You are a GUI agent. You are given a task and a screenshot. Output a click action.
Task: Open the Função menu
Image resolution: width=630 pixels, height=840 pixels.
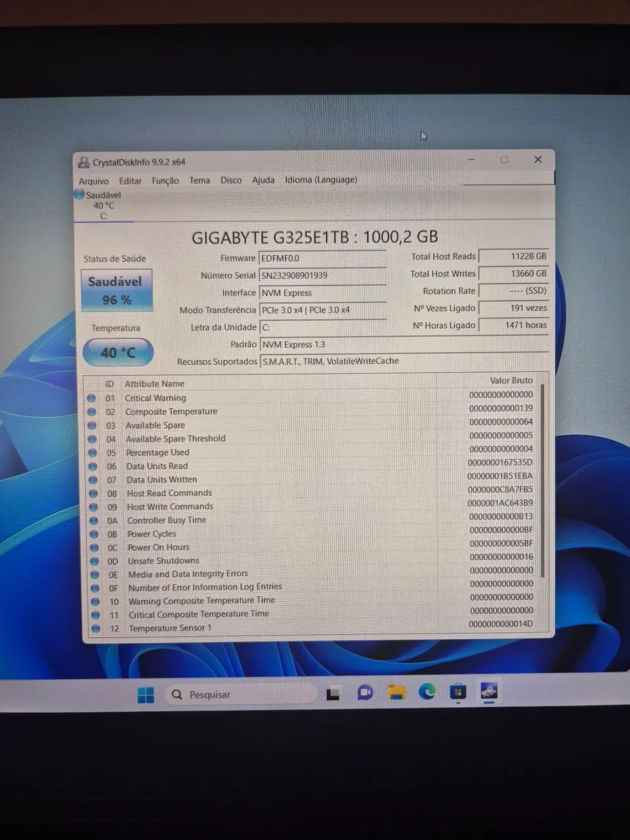coord(165,180)
